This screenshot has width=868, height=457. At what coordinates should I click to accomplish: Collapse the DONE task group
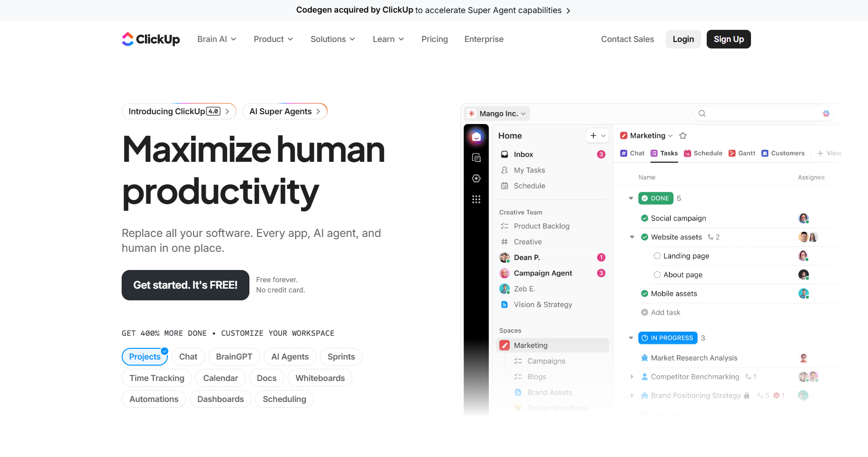click(631, 198)
